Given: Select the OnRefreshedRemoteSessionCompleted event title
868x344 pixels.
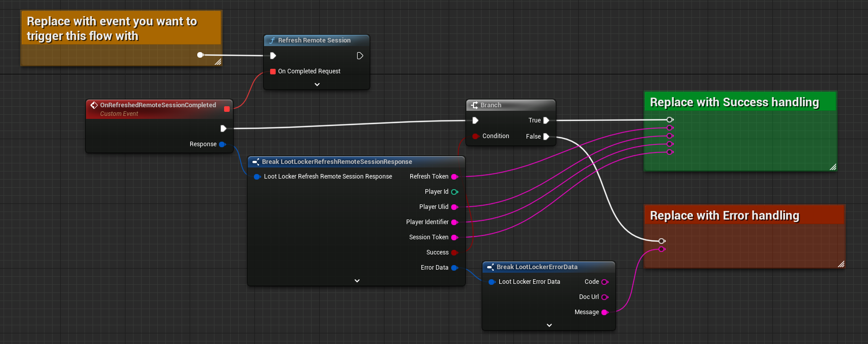Looking at the screenshot, I should coord(158,105).
